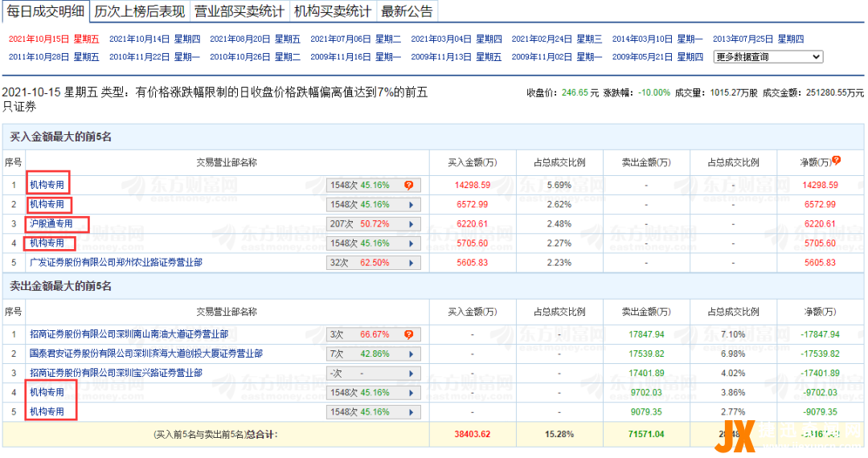This screenshot has width=868, height=458.
Task: Switch to 历次上榜后表现 tab
Action: 140,11
